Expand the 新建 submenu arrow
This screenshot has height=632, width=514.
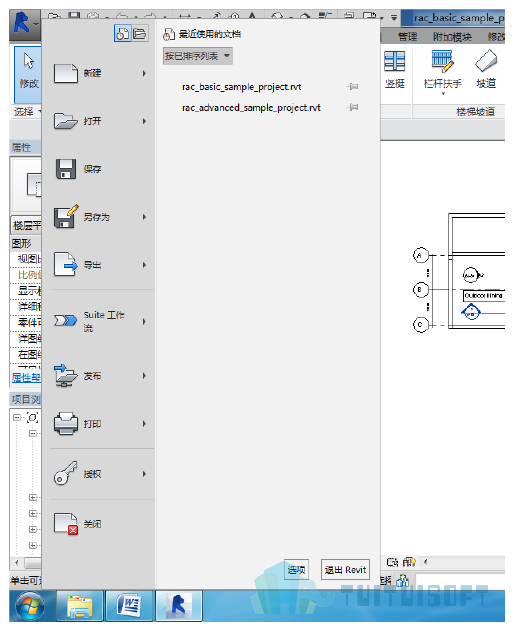pos(144,73)
